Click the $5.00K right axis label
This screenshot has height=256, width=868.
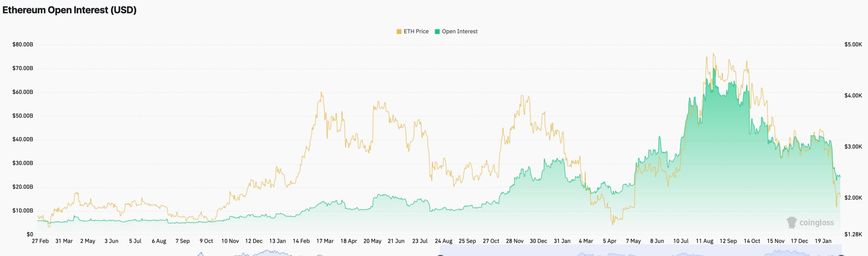coord(853,45)
